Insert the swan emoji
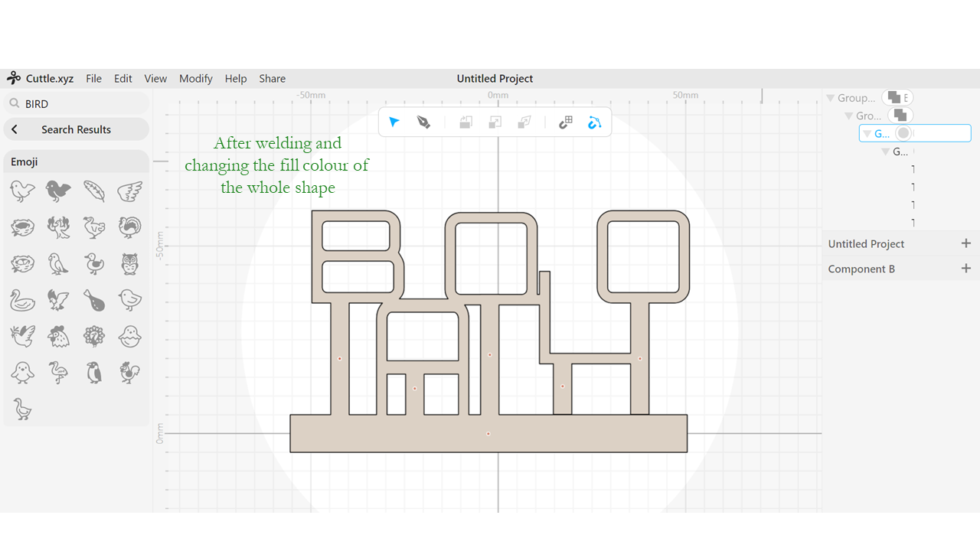The height and width of the screenshot is (551, 980). [22, 299]
